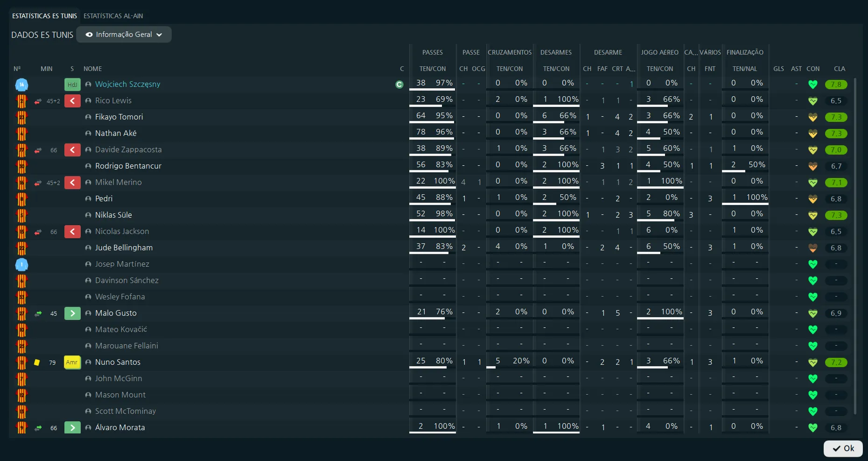Click Wojciech Szczęsny's condition heart icon
This screenshot has height=461, width=868.
(x=813, y=85)
